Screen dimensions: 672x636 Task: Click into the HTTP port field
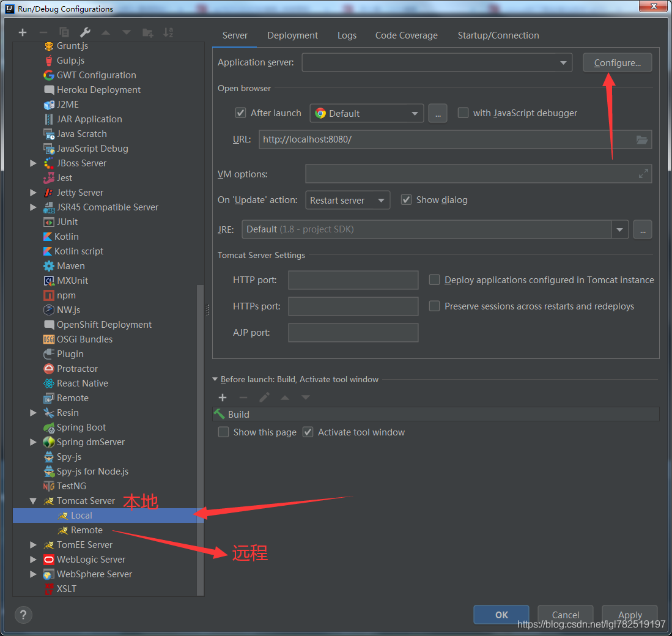pos(353,280)
